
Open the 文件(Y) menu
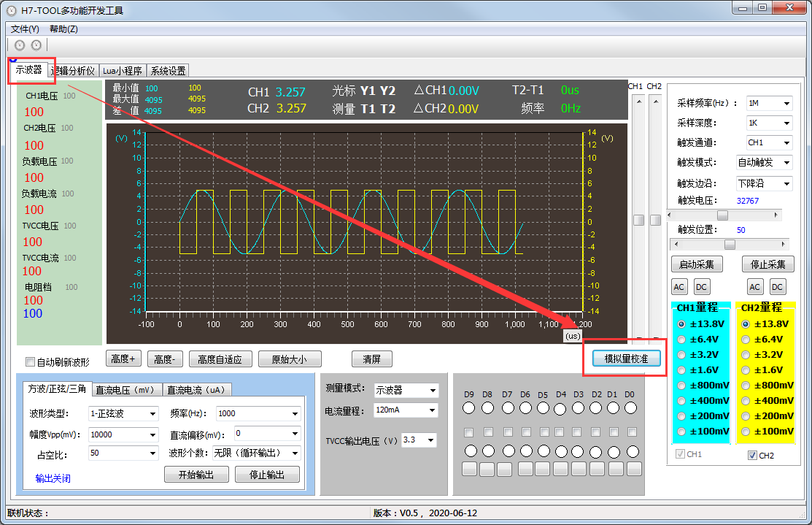coord(25,29)
